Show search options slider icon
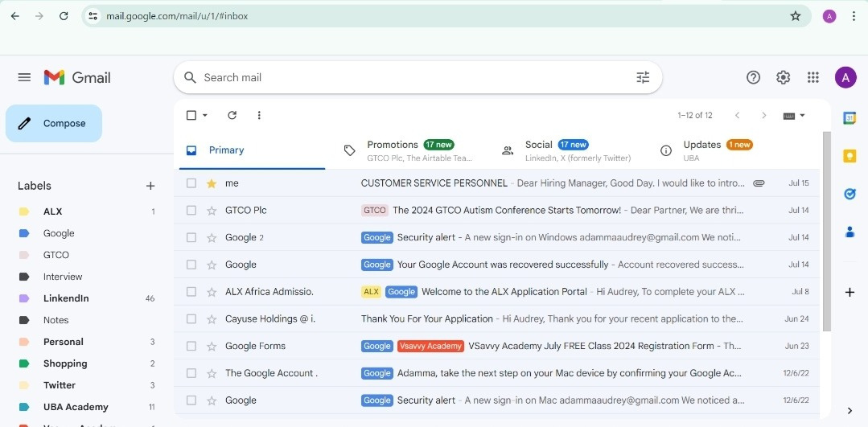This screenshot has width=868, height=427. (x=643, y=77)
